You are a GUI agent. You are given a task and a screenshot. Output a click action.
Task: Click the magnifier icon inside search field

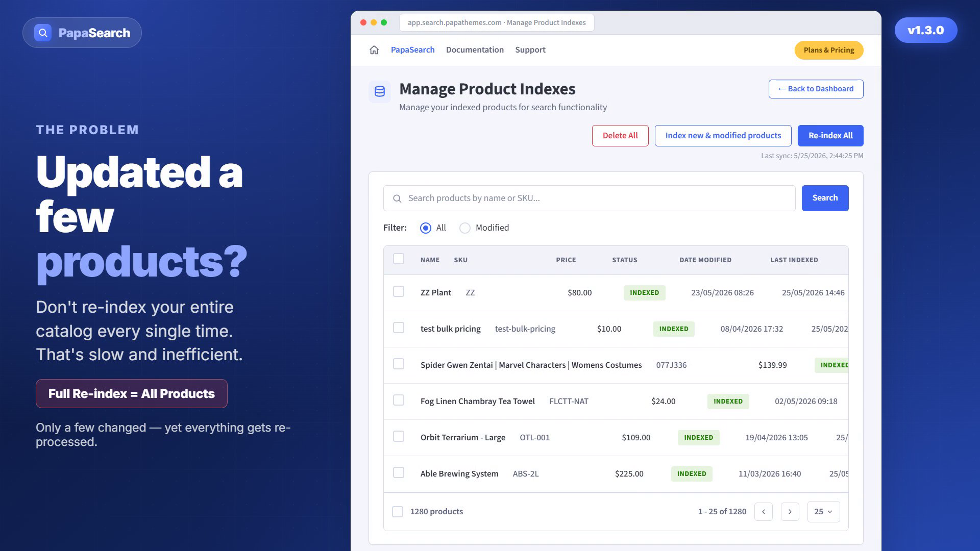coord(397,198)
